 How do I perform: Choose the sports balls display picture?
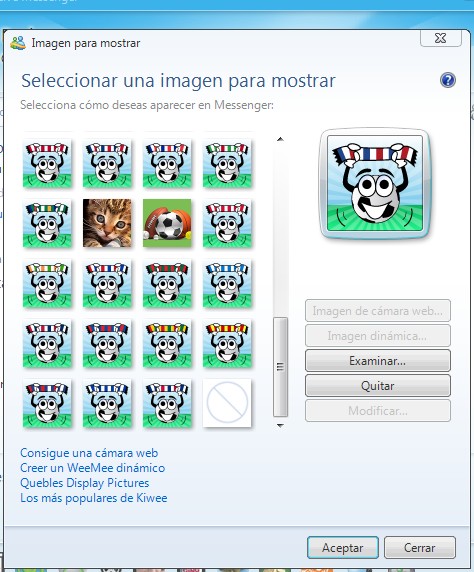[167, 223]
